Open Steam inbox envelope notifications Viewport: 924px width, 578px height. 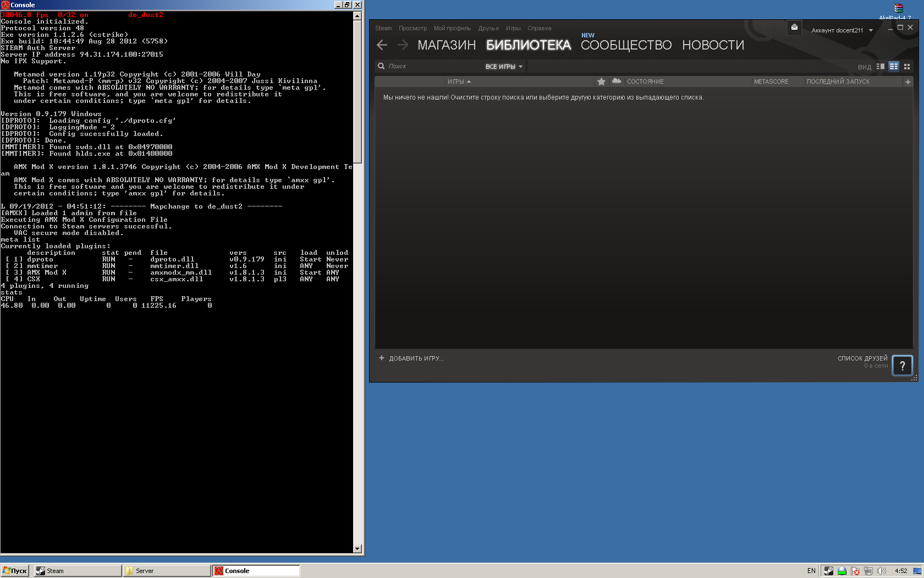[794, 28]
